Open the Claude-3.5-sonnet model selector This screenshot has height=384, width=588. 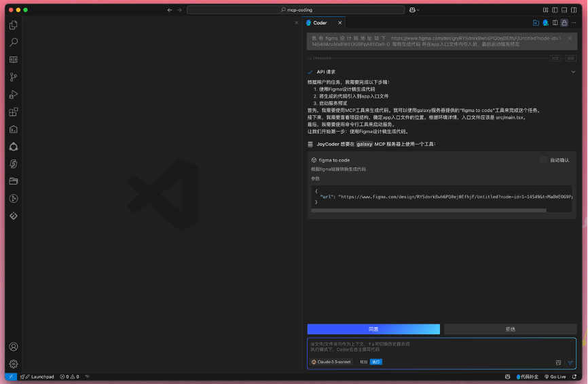tap(331, 362)
